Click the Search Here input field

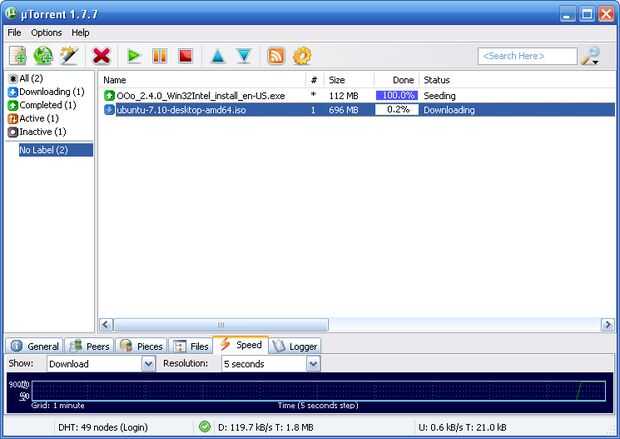tap(527, 56)
